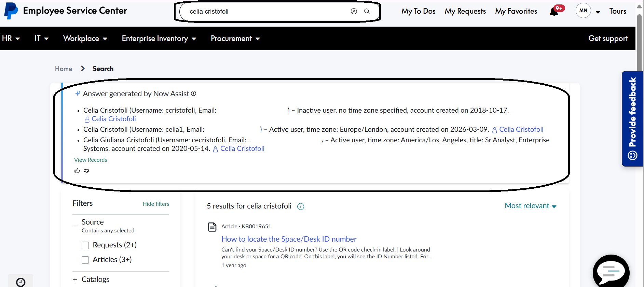Clear the search field text
This screenshot has width=644, height=287.
(x=354, y=11)
